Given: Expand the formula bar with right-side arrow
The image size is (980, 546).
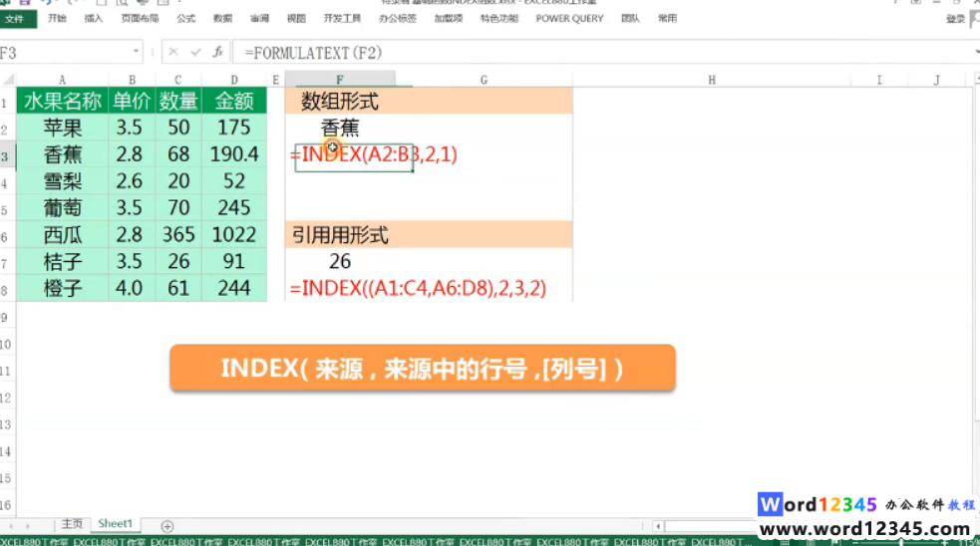Looking at the screenshot, I should (975, 52).
